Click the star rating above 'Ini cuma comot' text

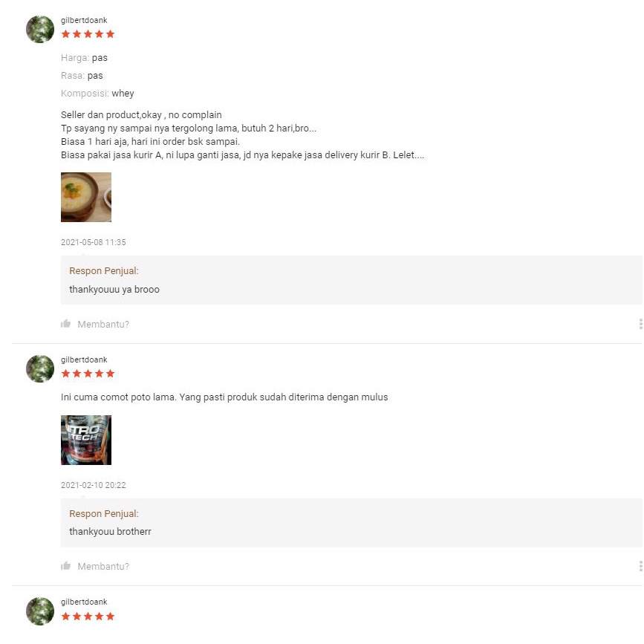coord(88,374)
